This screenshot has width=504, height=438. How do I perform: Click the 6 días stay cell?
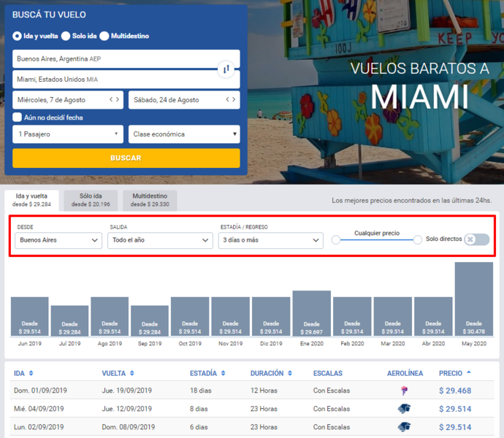pyautogui.click(x=199, y=427)
